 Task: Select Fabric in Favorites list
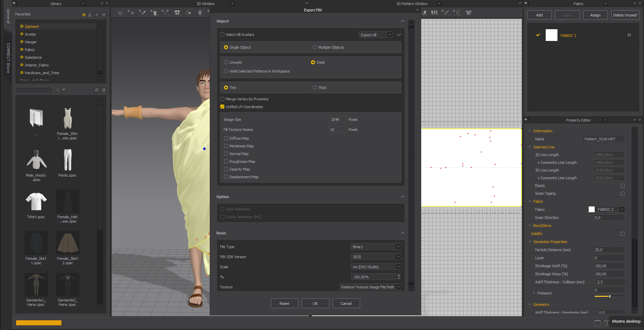click(x=30, y=50)
